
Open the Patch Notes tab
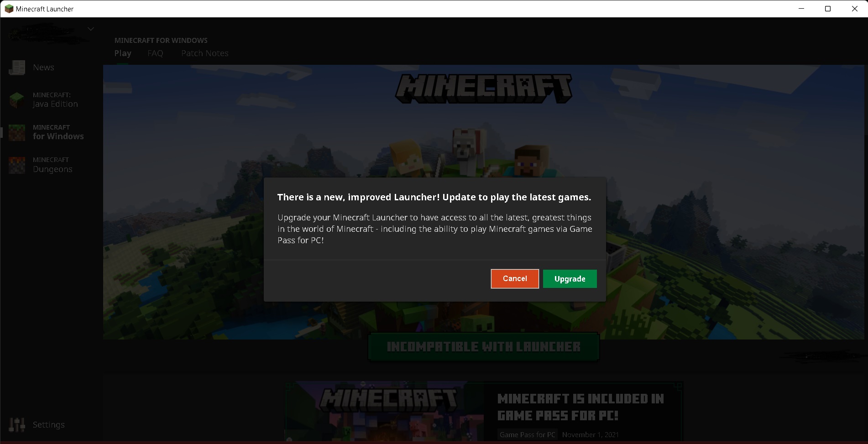[x=205, y=53]
